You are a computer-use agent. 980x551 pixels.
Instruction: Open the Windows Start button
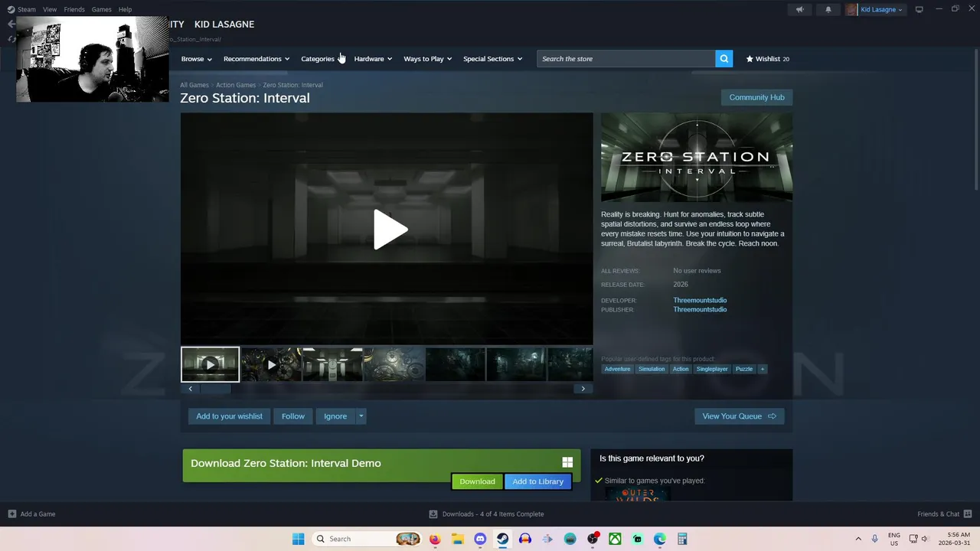[x=298, y=539]
